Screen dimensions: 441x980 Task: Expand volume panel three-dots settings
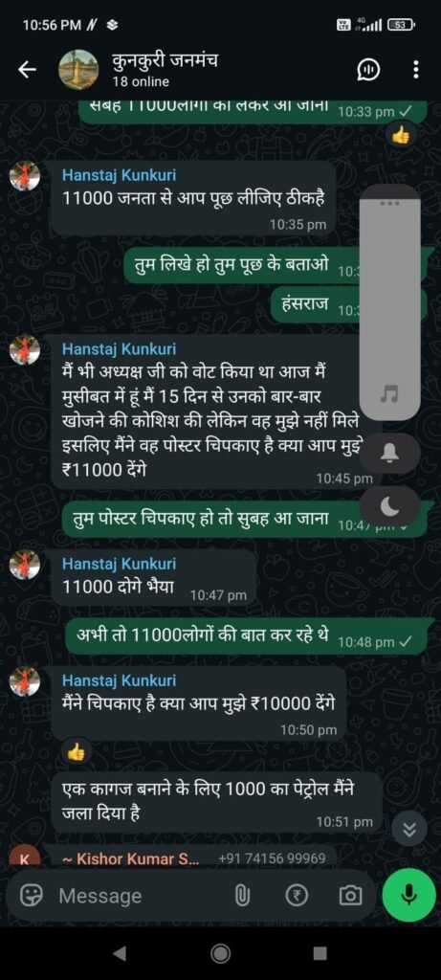point(390,203)
